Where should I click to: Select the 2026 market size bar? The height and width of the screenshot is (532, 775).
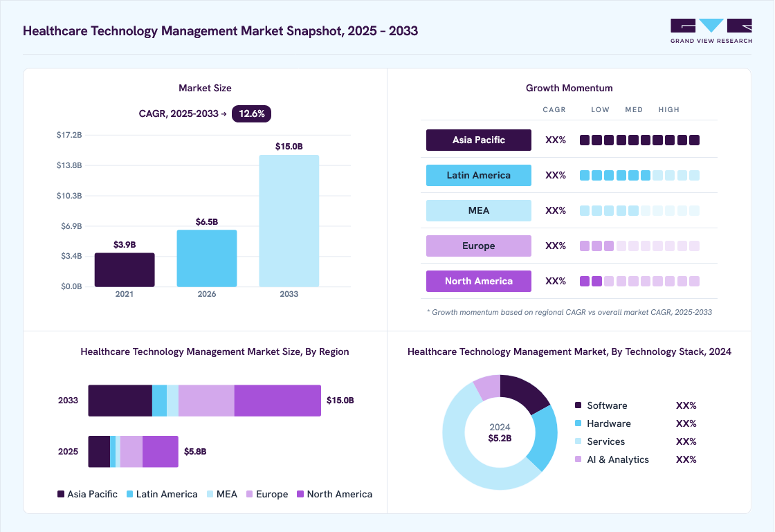point(207,258)
